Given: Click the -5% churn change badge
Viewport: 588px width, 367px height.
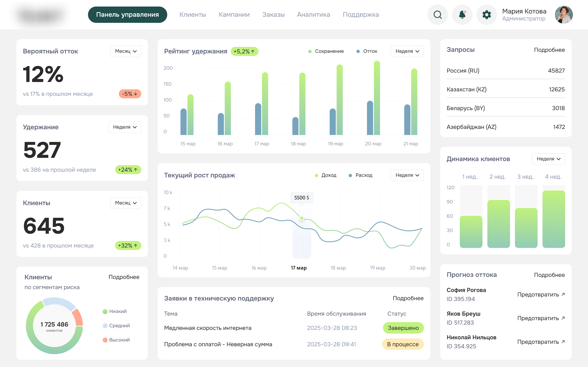Looking at the screenshot, I should [130, 94].
